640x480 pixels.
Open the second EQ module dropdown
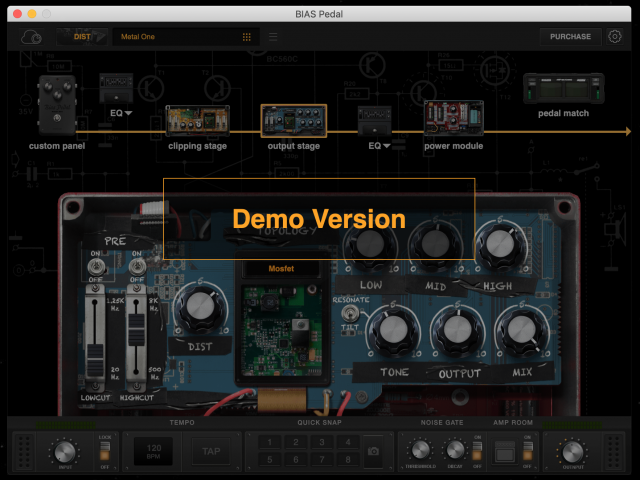click(379, 146)
